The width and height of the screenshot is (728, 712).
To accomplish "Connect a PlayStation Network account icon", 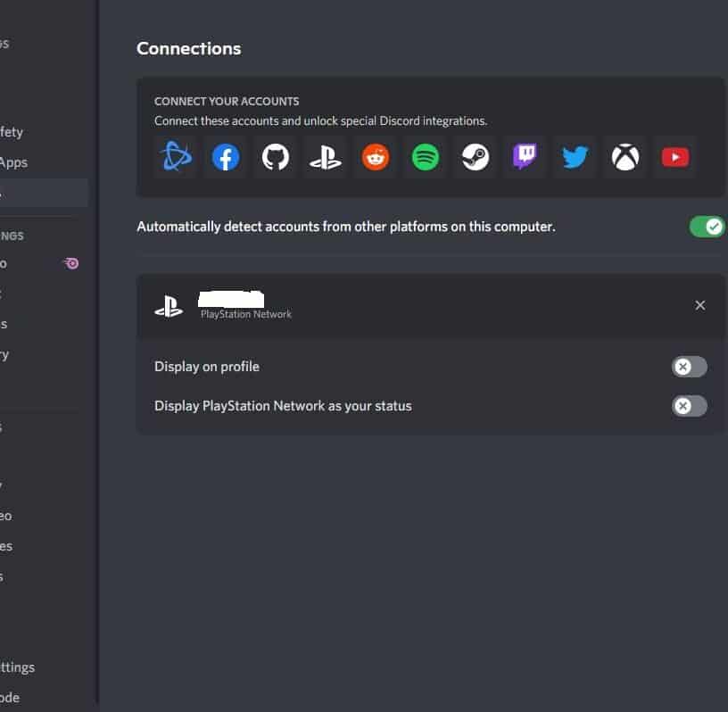I will (326, 157).
